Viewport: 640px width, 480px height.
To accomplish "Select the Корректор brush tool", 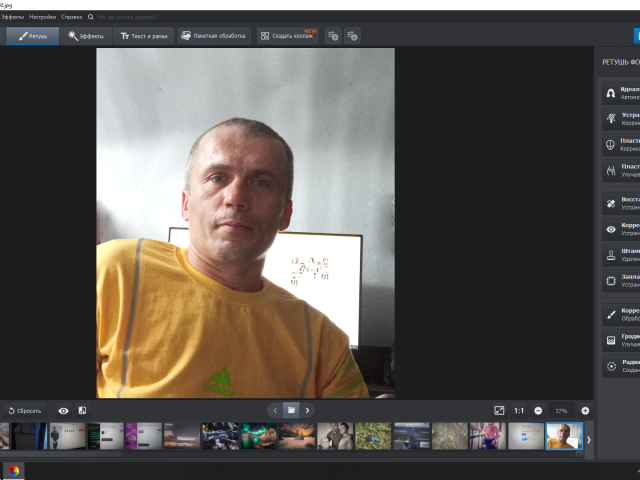I will click(x=621, y=314).
